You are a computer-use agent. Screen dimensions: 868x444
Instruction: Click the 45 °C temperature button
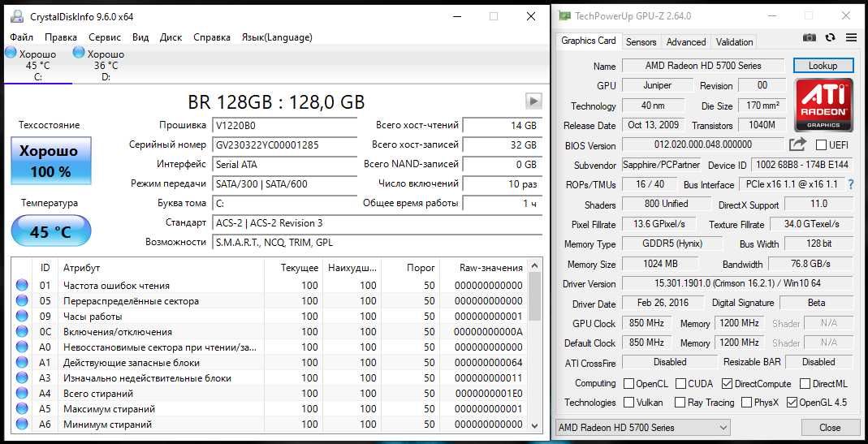[x=51, y=231]
